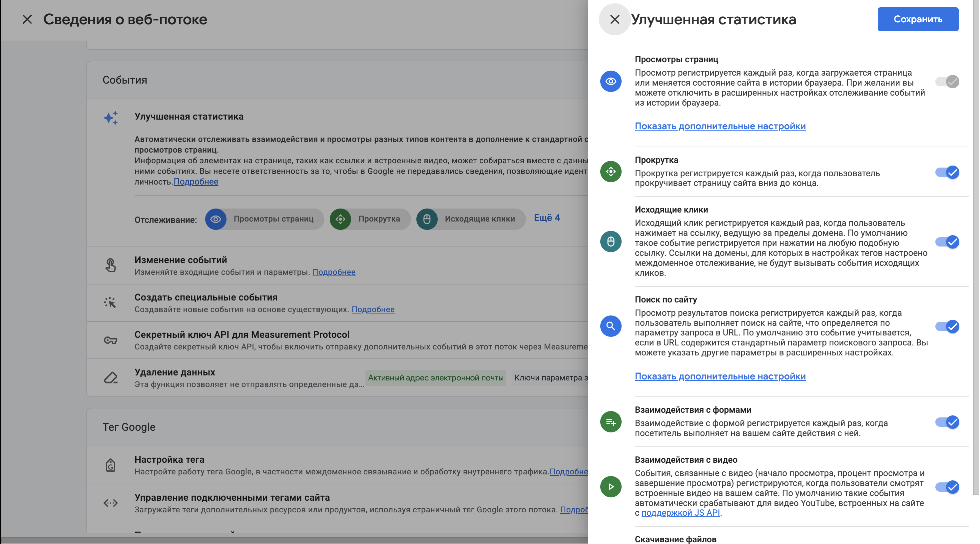980x544 pixels.
Task: Click the sparkle icon next to Улучшенная статистика
Action: pos(111,118)
